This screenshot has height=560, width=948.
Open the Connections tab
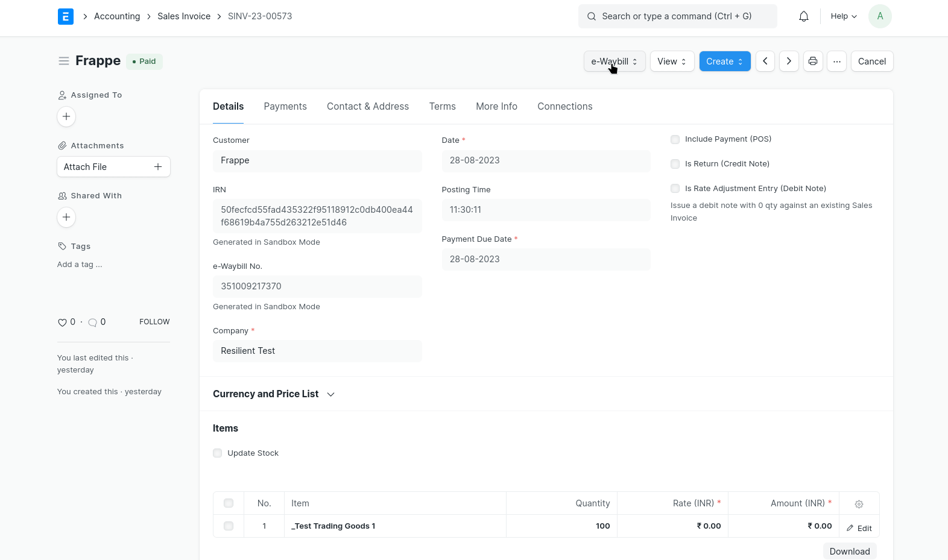coord(565,107)
